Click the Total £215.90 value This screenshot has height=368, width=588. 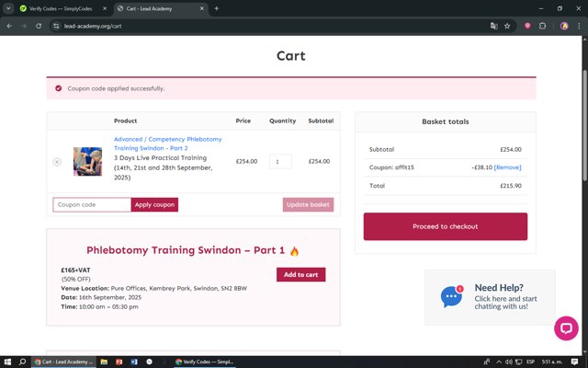tap(511, 186)
